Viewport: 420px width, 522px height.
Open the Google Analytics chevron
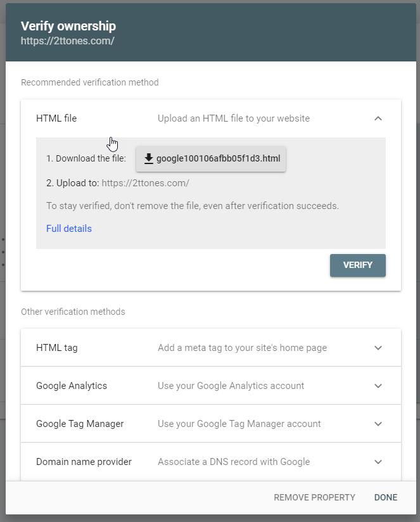[x=378, y=385]
